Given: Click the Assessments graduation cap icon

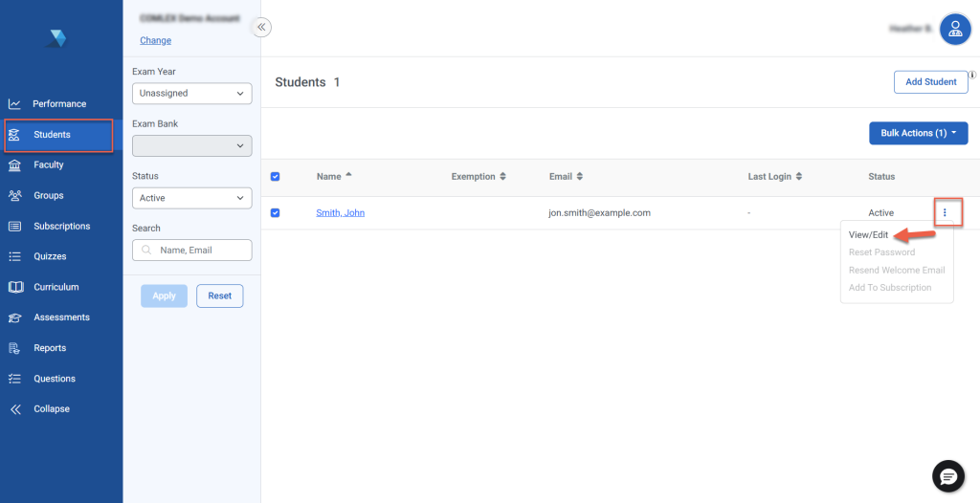Looking at the screenshot, I should [14, 317].
